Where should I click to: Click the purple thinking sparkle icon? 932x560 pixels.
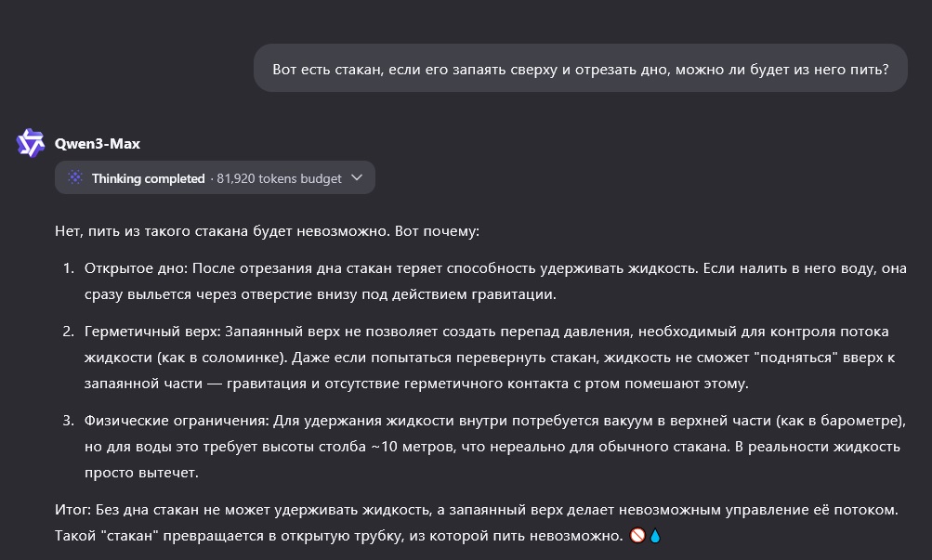tap(75, 178)
